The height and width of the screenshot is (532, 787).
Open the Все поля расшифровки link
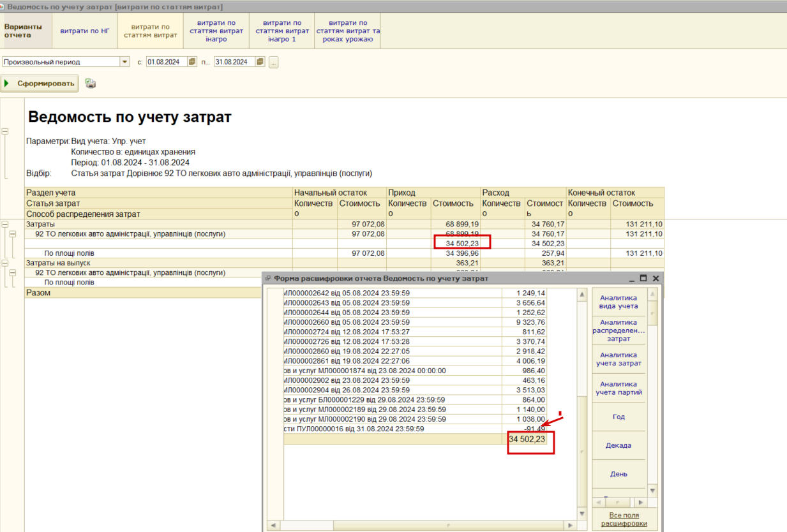(x=624, y=519)
